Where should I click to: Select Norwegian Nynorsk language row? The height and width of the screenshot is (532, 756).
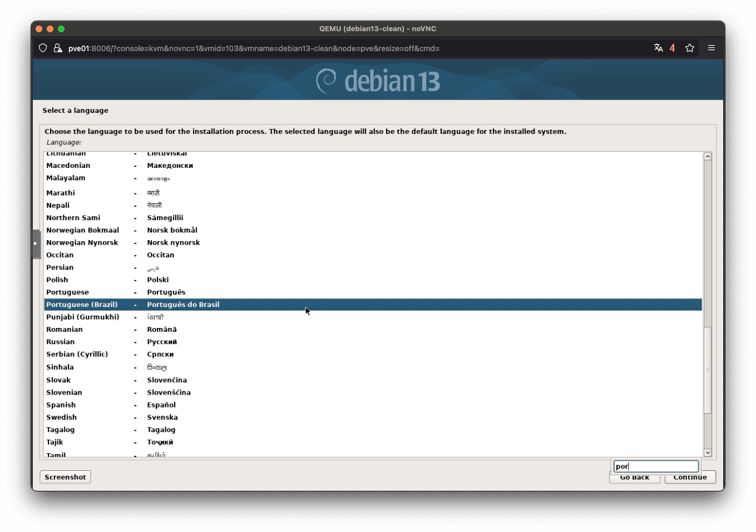[373, 242]
